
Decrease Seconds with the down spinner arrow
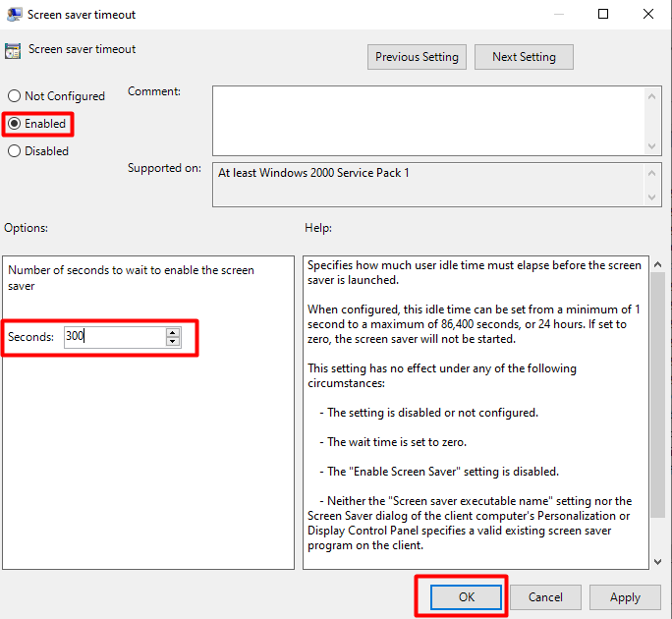pos(173,342)
